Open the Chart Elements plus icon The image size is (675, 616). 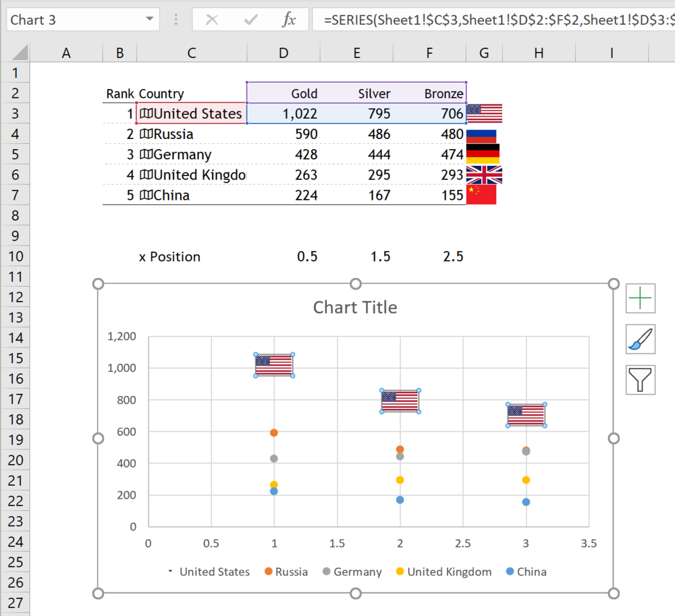[640, 298]
